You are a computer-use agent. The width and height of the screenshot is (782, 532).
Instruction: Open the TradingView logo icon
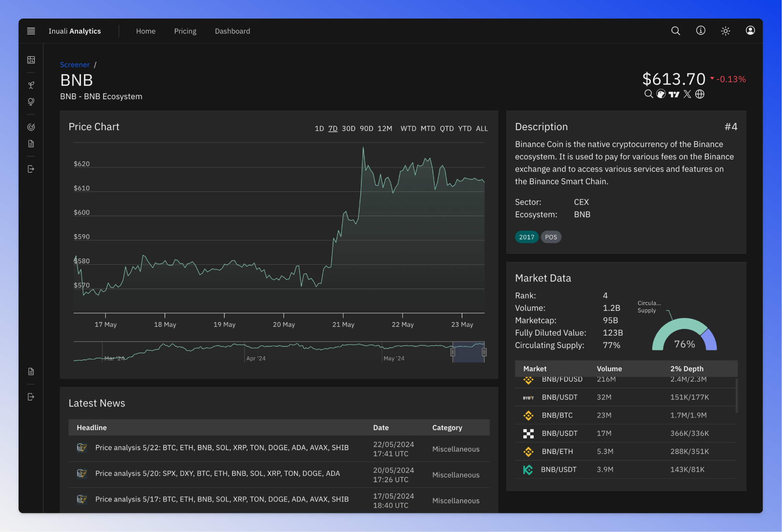pos(674,94)
